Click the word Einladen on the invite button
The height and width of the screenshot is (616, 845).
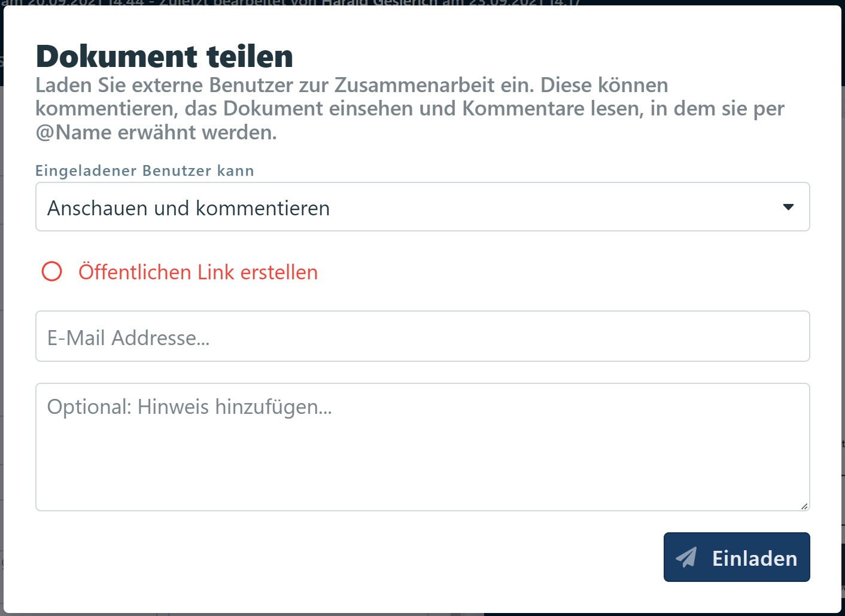point(755,559)
